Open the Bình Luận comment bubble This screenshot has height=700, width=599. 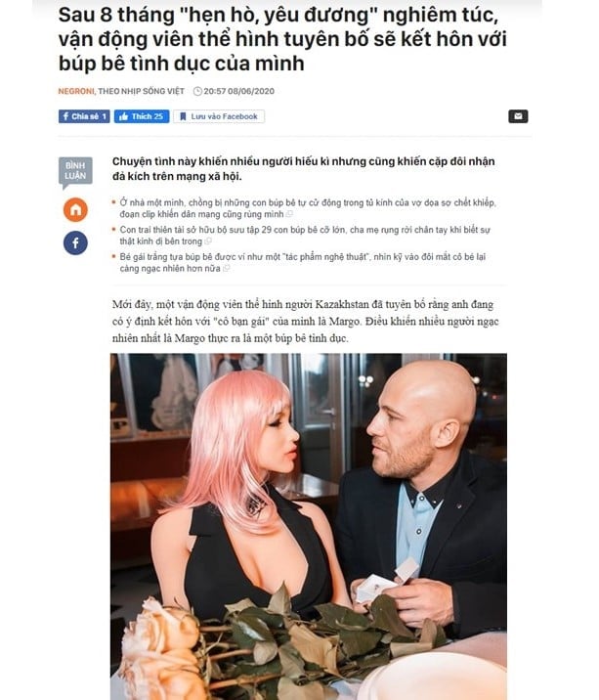tap(75, 172)
